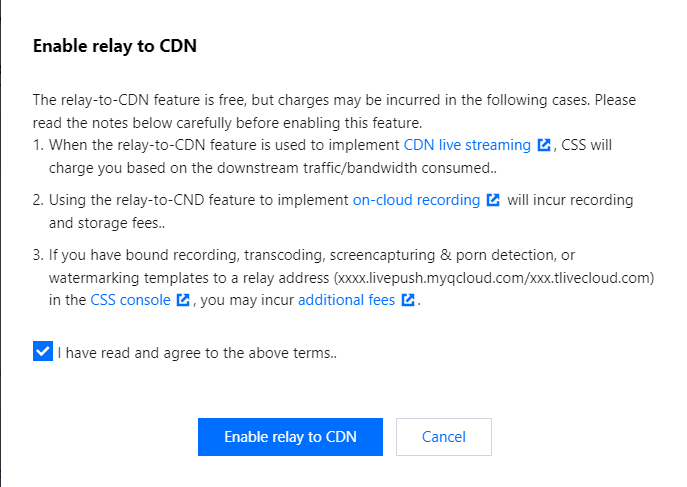Click external-link icon after additional fees
This screenshot has height=487, width=687.
tap(408, 299)
